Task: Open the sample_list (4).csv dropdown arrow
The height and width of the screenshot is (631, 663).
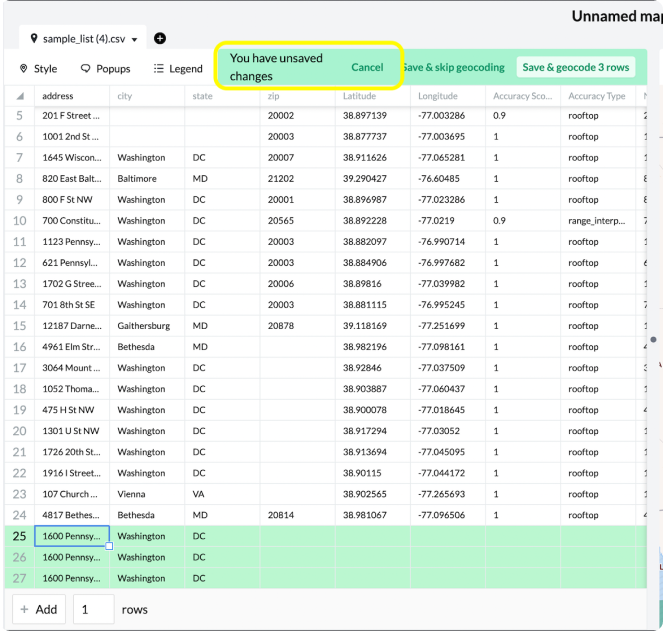Action: click(134, 40)
